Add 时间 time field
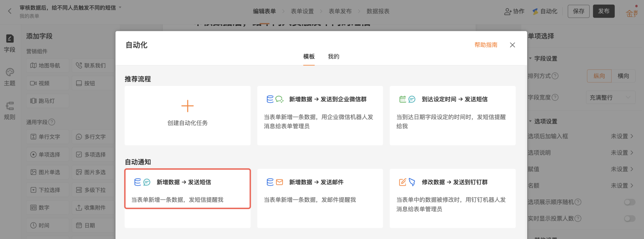The width and height of the screenshot is (644, 239). [x=48, y=225]
